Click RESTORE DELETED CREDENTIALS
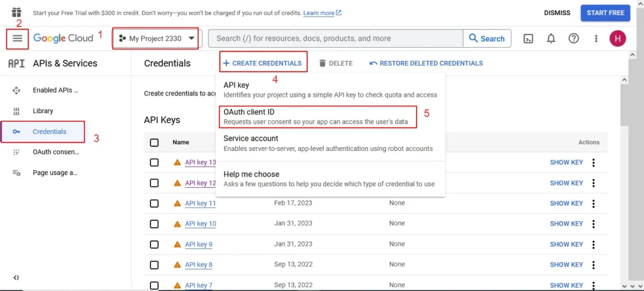Screen dimensions: 644x291 (426, 63)
